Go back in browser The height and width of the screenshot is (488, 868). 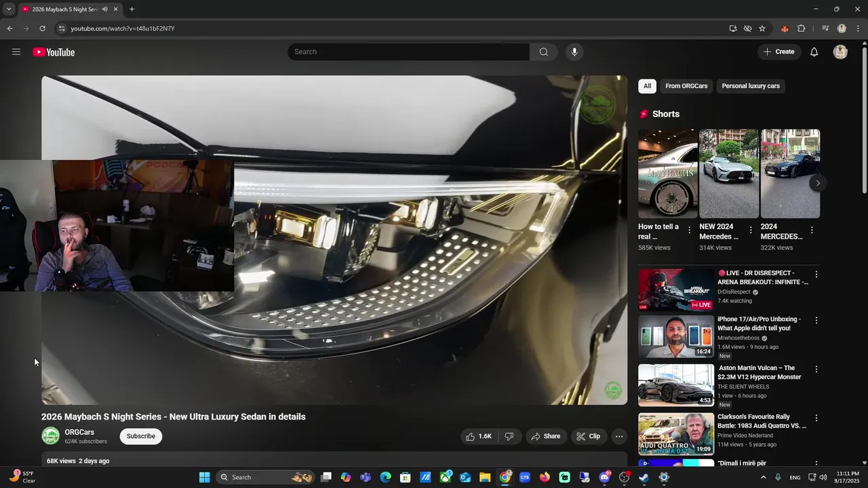(x=9, y=28)
